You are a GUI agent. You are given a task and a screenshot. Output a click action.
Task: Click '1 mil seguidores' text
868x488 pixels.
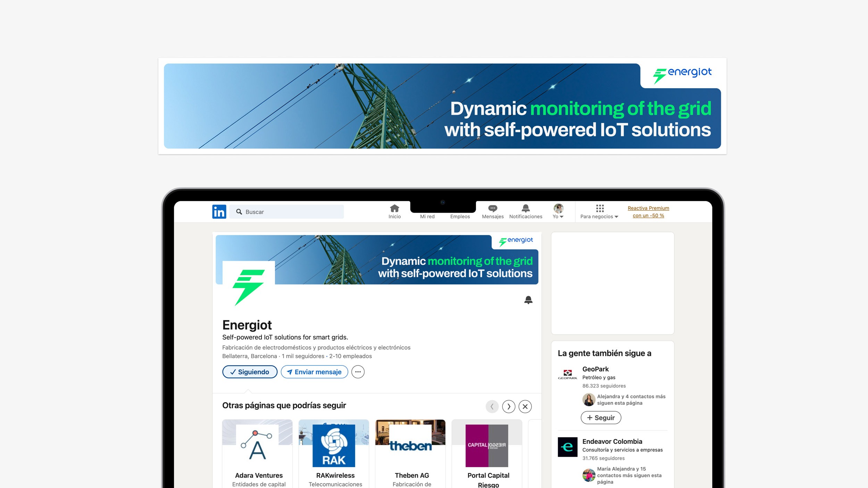(303, 356)
